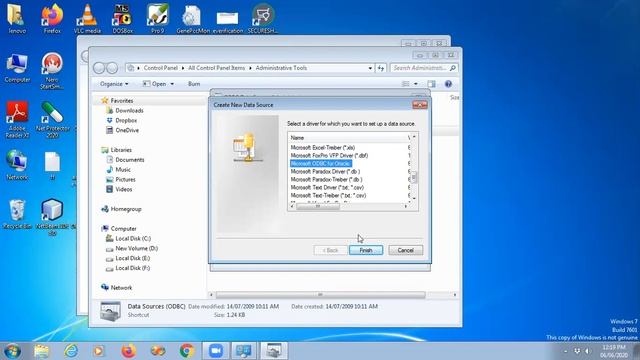Open the File Explorer taskbar icon
640x360 pixels.
41,351
